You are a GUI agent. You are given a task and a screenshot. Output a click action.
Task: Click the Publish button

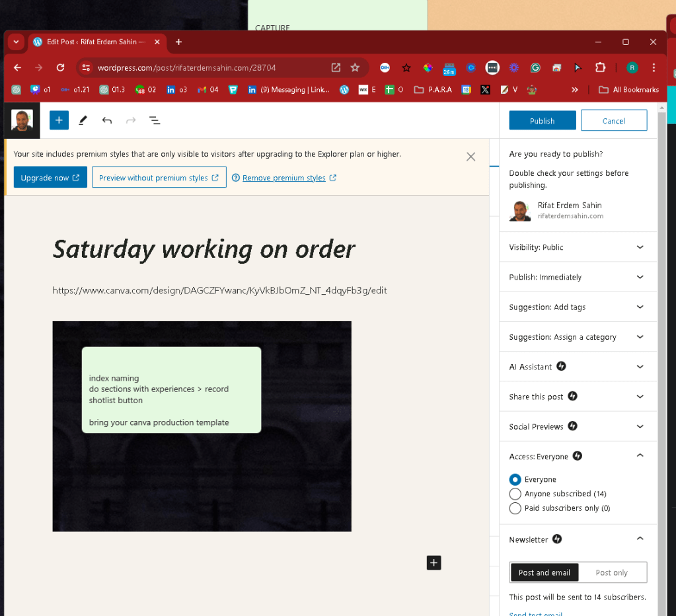(543, 120)
